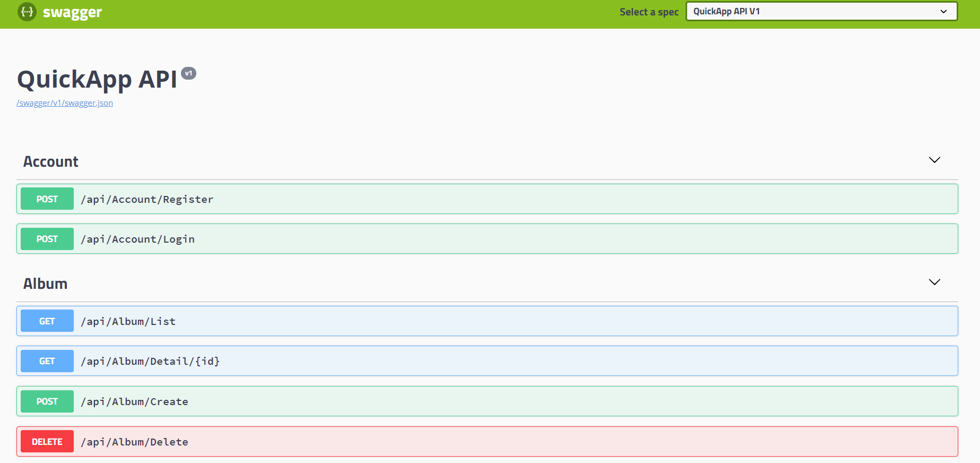This screenshot has height=463, width=980.
Task: Click the Account section heading
Action: coord(51,161)
